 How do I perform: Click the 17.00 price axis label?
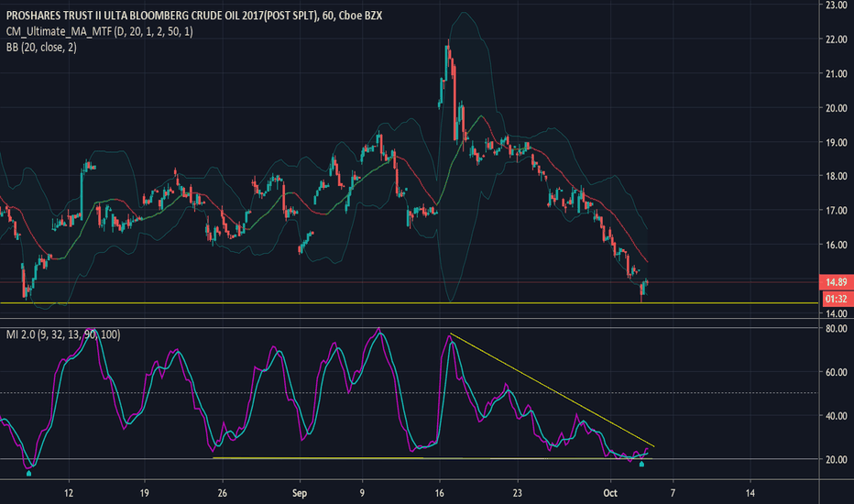click(x=836, y=211)
